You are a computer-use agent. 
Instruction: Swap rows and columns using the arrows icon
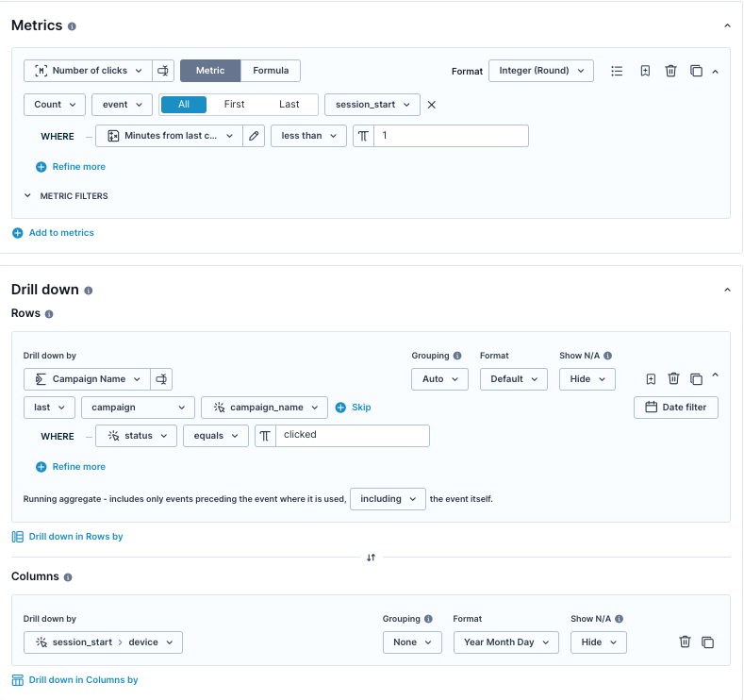(x=371, y=558)
